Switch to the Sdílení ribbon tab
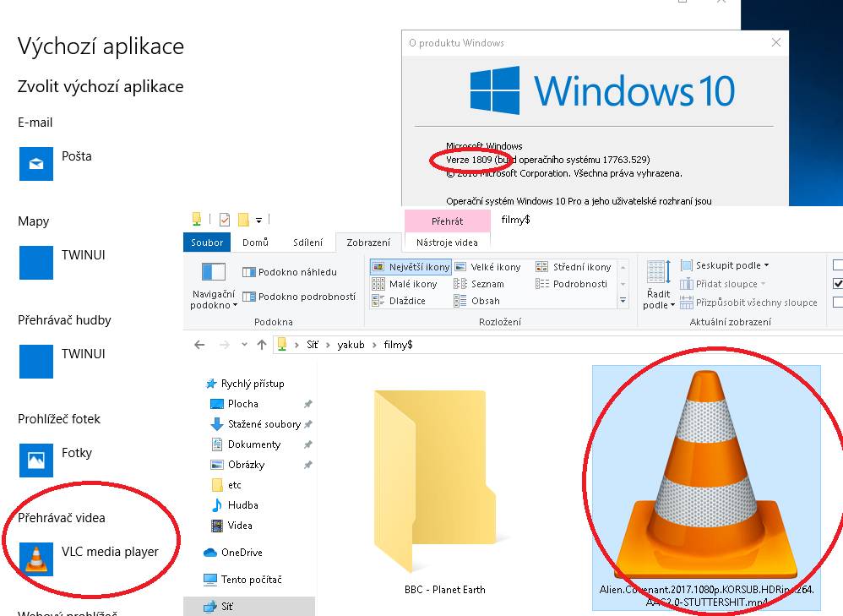843x616 pixels. pos(308,243)
